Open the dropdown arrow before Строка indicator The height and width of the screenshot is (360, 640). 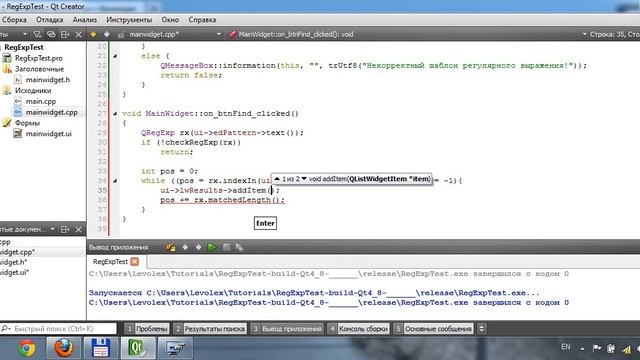[x=584, y=34]
